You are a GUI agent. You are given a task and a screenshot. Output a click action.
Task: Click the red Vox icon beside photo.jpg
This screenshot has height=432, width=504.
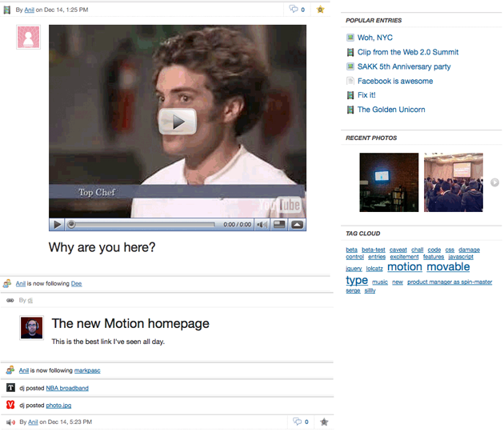pos(10,405)
